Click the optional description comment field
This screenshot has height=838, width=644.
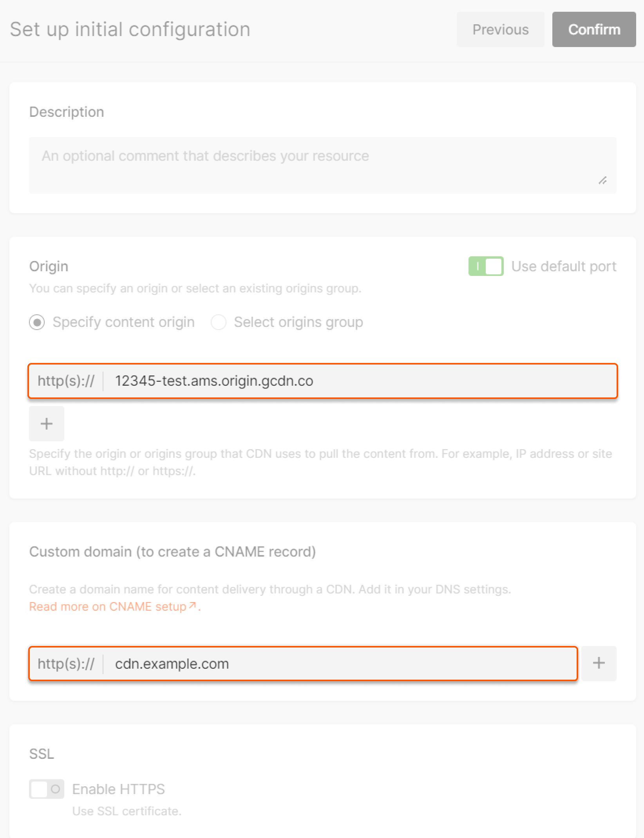[322, 165]
